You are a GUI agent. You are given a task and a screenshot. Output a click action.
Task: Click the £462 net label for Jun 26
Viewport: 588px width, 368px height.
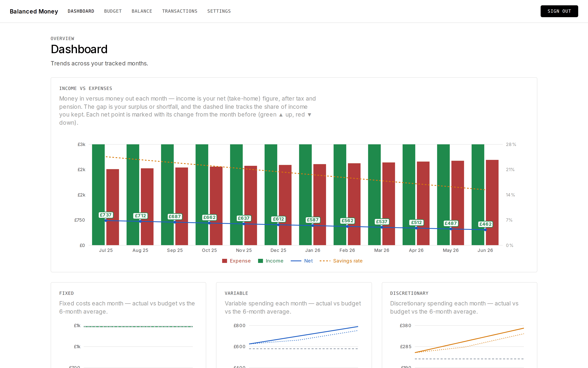(x=486, y=224)
